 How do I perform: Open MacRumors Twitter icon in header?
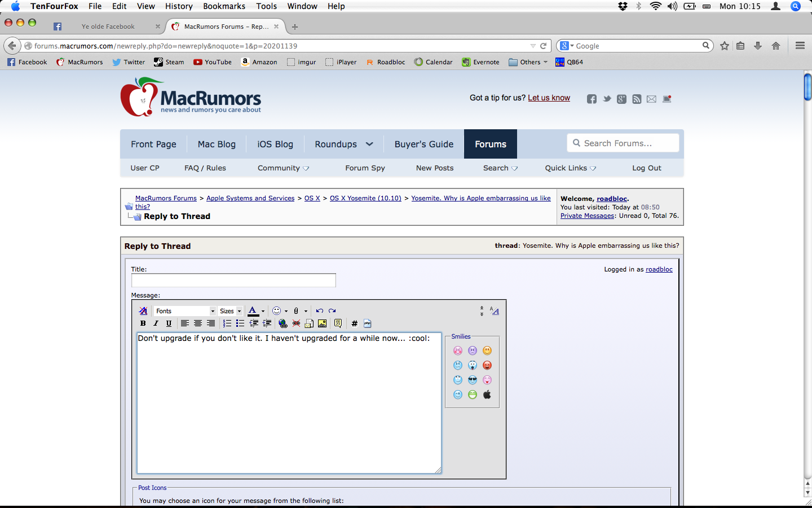pos(607,99)
